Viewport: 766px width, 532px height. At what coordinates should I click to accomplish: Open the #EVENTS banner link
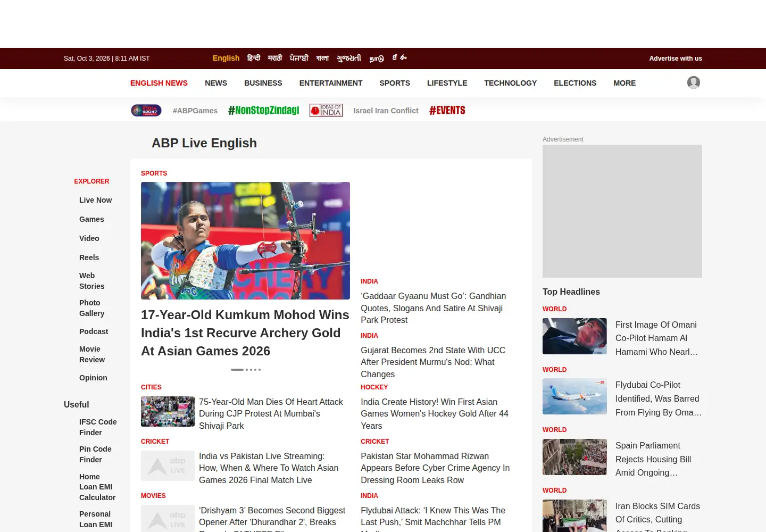(447, 110)
